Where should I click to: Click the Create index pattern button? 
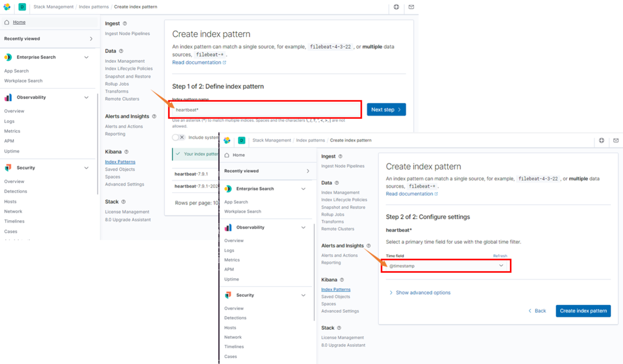coord(583,311)
